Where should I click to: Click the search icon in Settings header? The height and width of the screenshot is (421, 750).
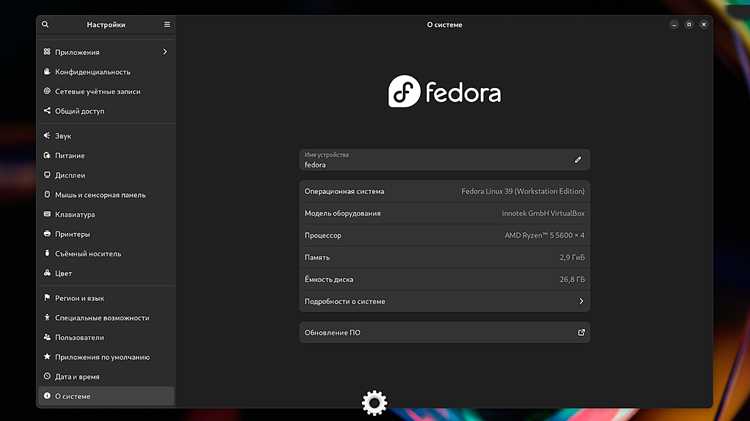pos(45,24)
